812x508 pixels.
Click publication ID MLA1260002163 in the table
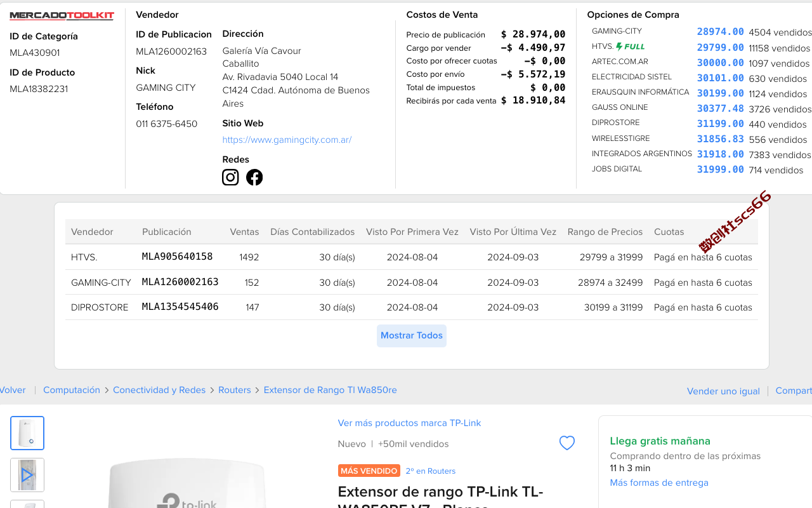[180, 282]
